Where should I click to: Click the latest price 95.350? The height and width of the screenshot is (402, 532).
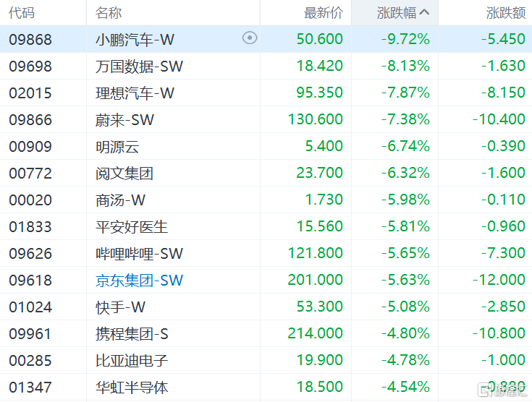pyautogui.click(x=320, y=93)
